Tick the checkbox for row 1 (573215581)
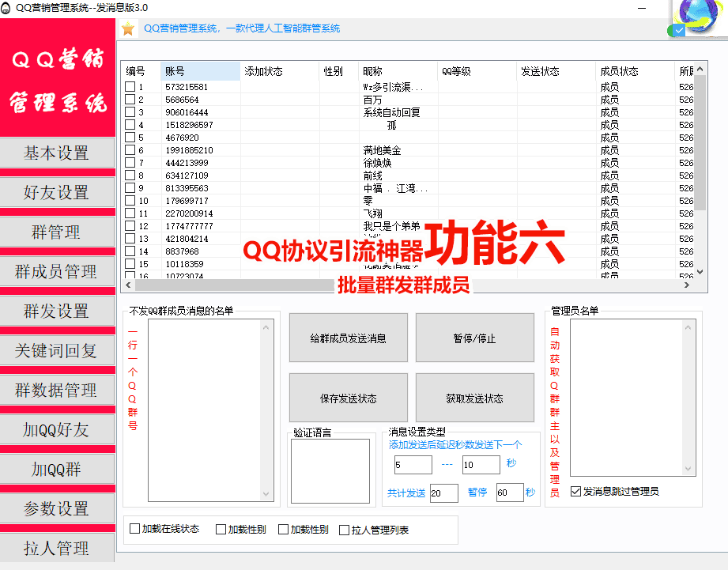 (130, 87)
